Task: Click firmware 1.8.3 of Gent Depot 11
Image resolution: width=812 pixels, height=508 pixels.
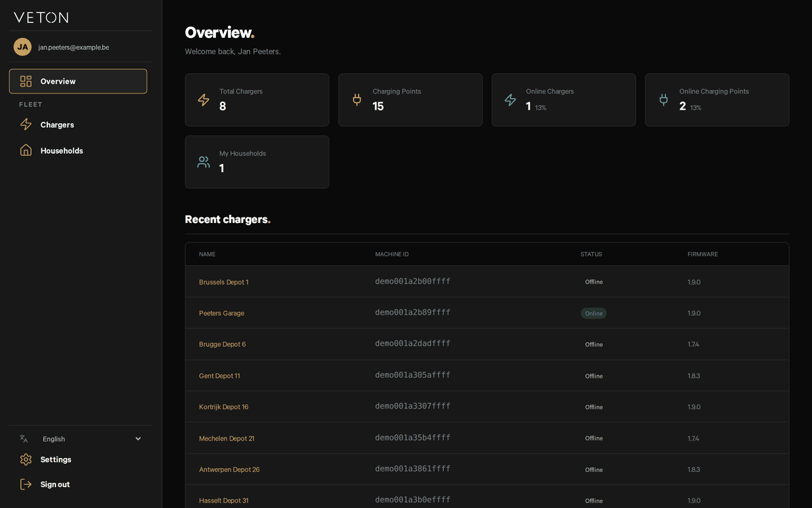Action: pyautogui.click(x=694, y=376)
